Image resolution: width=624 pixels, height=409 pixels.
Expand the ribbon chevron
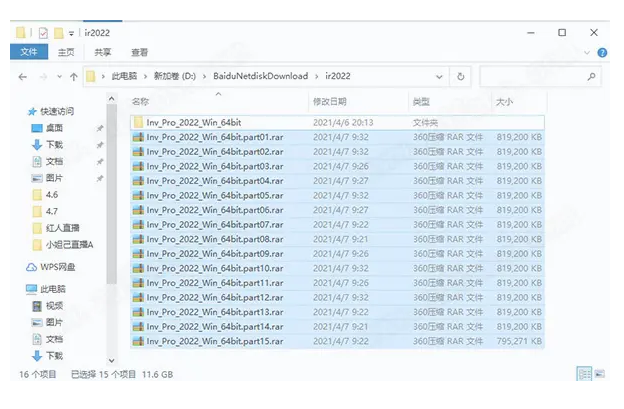click(x=587, y=52)
